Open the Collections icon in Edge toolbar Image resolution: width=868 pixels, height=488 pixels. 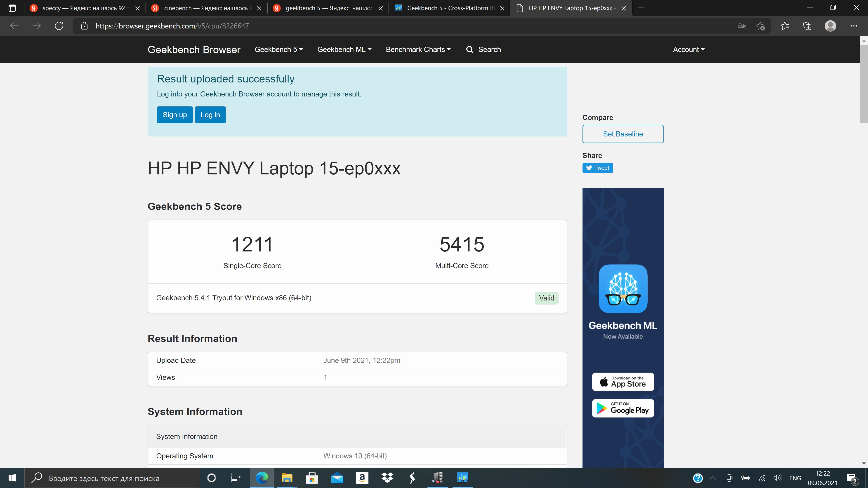807,26
